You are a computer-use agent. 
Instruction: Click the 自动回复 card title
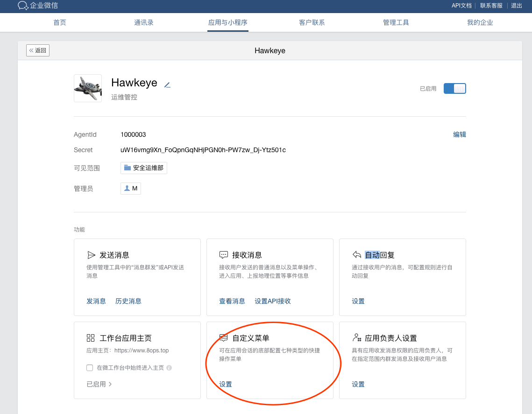(379, 255)
